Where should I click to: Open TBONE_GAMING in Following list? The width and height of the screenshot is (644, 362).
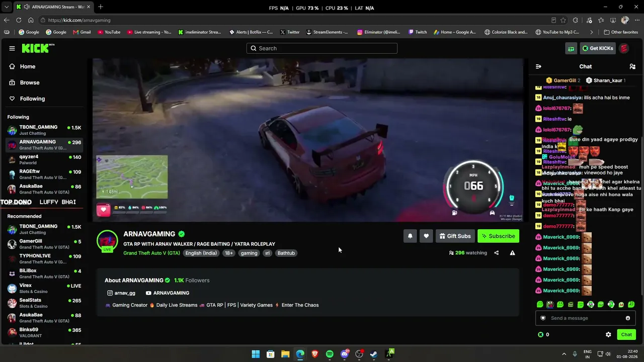(44, 130)
